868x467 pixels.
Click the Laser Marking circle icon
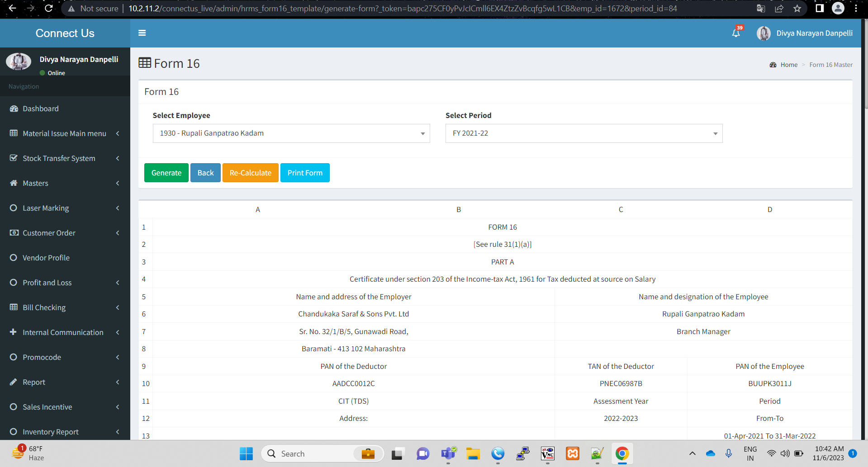[x=14, y=208]
